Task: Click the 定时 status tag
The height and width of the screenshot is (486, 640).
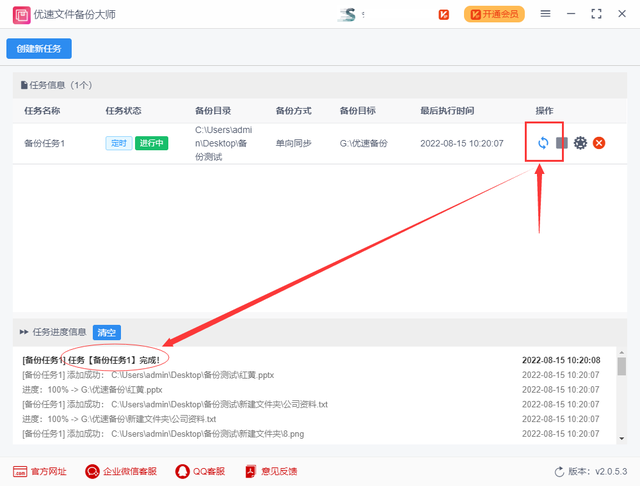Action: 119,143
